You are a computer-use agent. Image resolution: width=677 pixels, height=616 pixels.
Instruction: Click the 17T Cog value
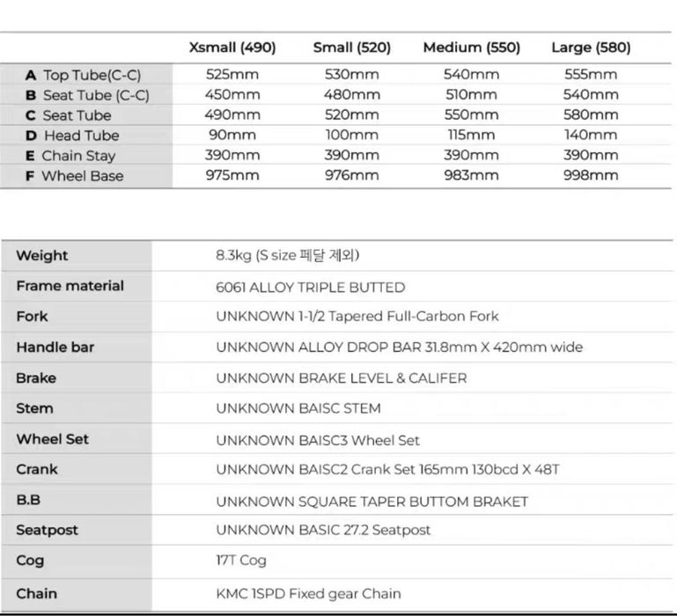[240, 561]
